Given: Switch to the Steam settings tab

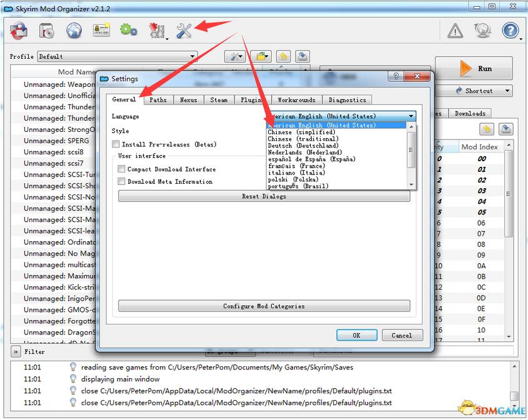Looking at the screenshot, I should [219, 100].
